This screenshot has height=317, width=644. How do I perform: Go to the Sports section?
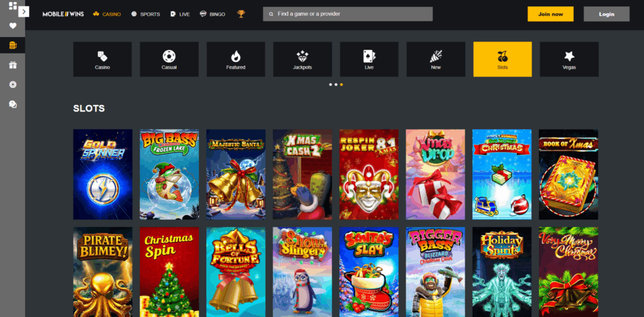point(145,14)
